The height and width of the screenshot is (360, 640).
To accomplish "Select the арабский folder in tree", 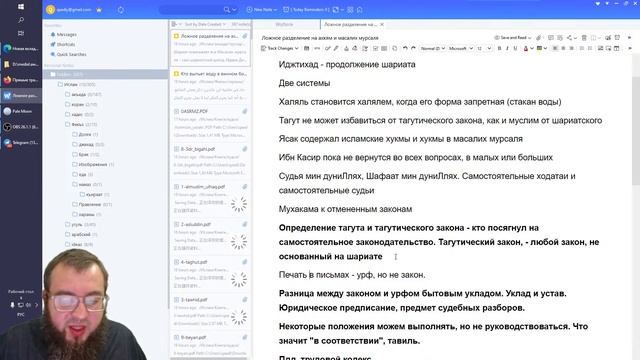I will pos(81,235).
